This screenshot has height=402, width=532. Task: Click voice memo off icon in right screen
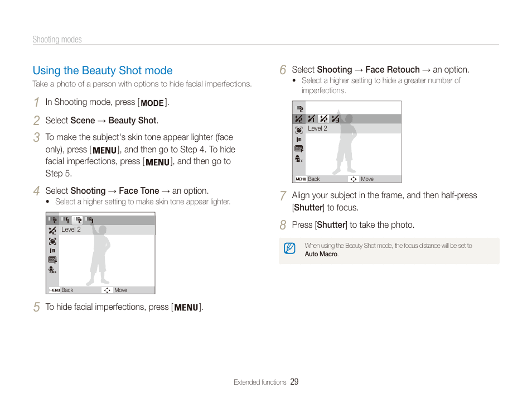pos(299,159)
